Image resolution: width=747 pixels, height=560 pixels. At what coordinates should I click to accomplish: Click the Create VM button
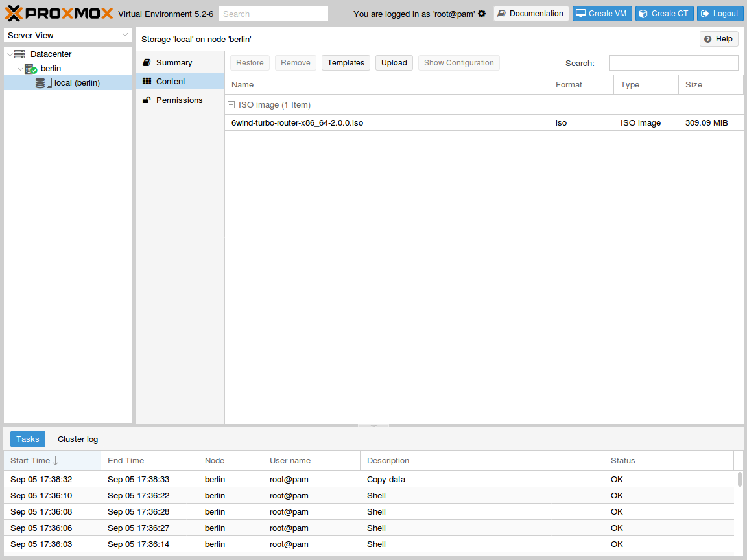(602, 14)
